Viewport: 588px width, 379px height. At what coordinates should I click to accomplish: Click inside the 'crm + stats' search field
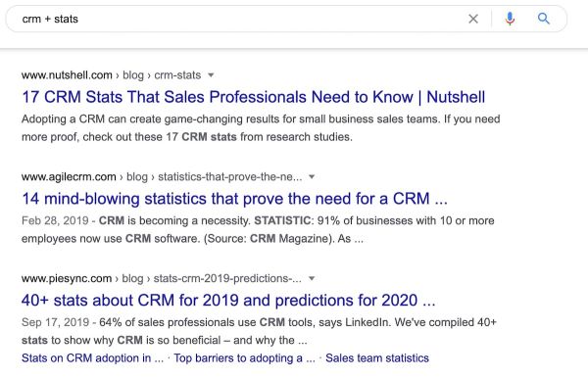click(240, 19)
